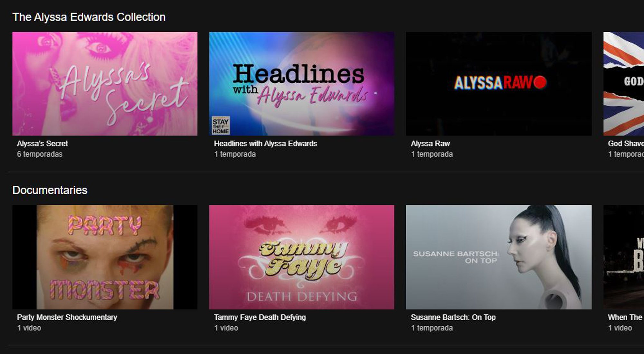644x354 pixels.
Task: Click the Alyssa's Secret title link
Action: click(42, 144)
